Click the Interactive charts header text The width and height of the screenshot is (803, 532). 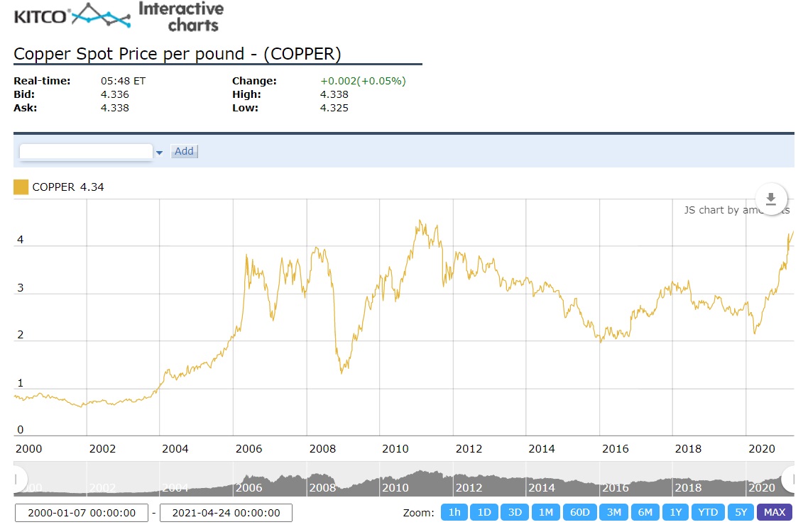181,17
